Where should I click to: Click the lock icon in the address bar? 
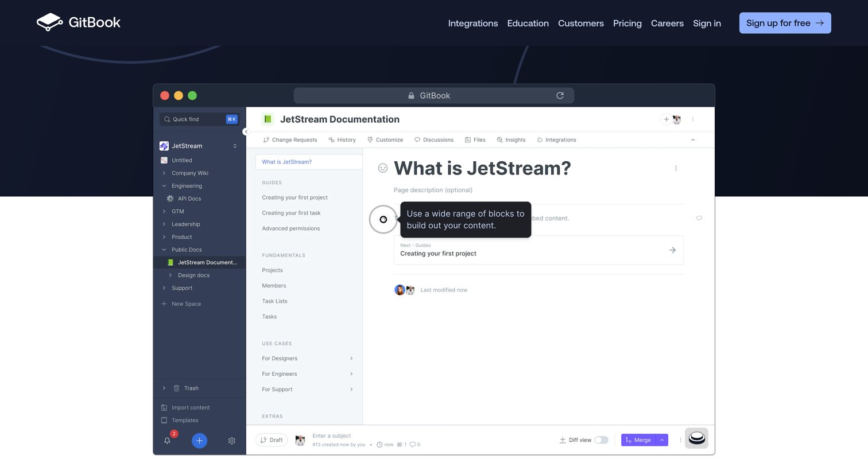(x=411, y=96)
